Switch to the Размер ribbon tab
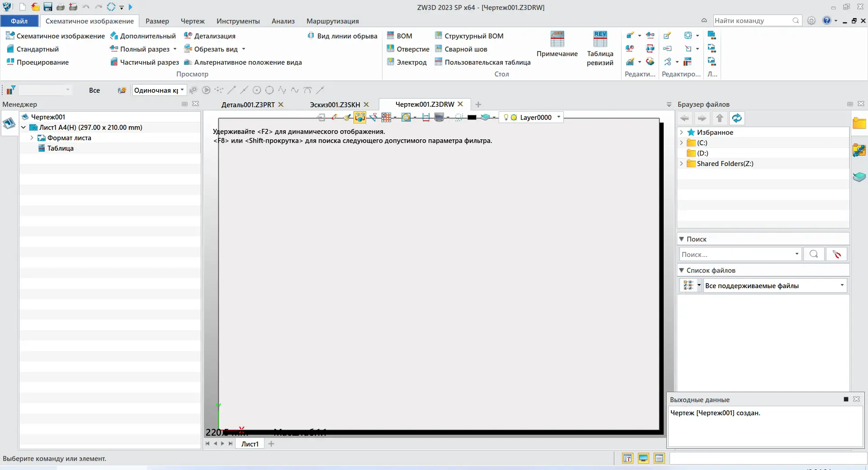 (157, 21)
